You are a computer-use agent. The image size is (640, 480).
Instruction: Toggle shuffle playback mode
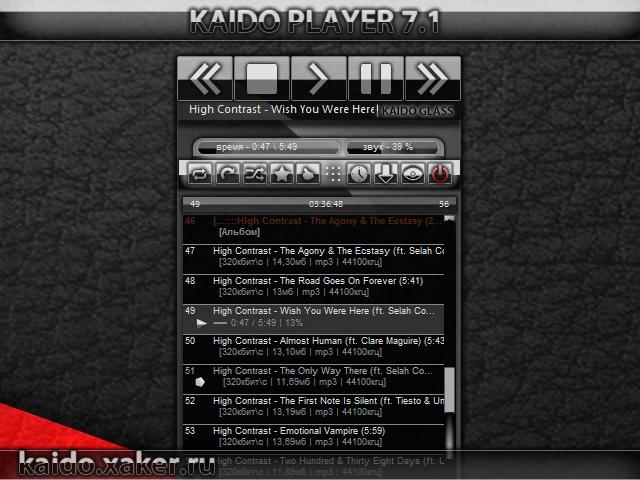pos(255,174)
